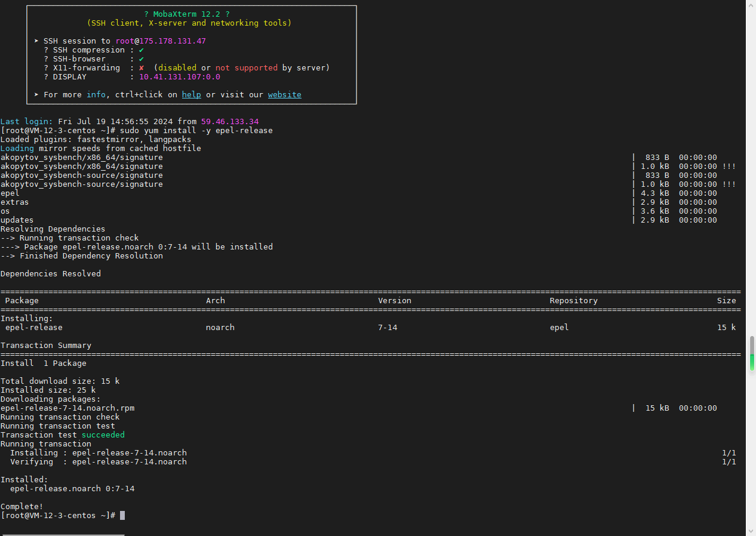Click the 'Installed size: 25 k' line
This screenshot has height=536, width=756.
(x=48, y=390)
